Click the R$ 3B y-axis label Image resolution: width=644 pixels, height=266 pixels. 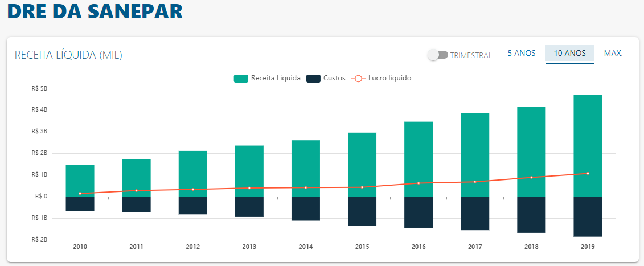tap(39, 132)
